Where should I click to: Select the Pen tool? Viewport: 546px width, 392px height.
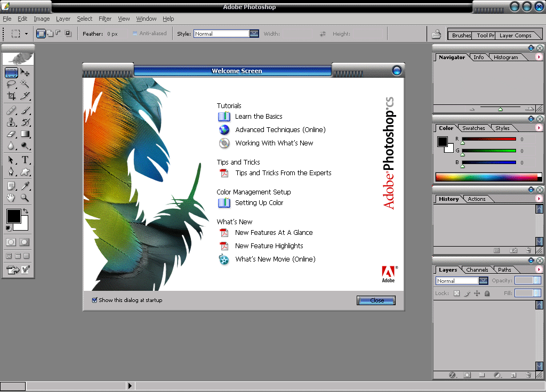pyautogui.click(x=11, y=172)
